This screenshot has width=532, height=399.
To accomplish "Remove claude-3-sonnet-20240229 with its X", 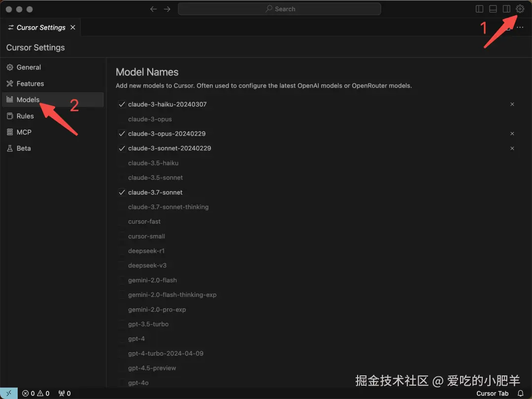I will point(512,148).
